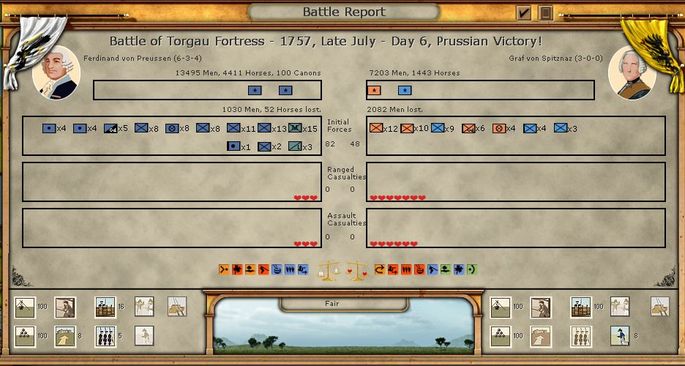Click the leftmost orange Prussian posture icon
685x366 pixels.
224,269
